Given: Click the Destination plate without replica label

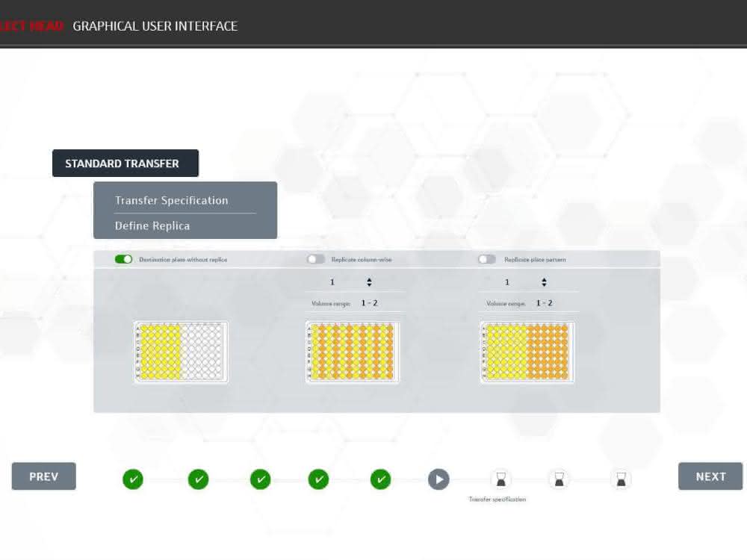Looking at the screenshot, I should (x=183, y=260).
